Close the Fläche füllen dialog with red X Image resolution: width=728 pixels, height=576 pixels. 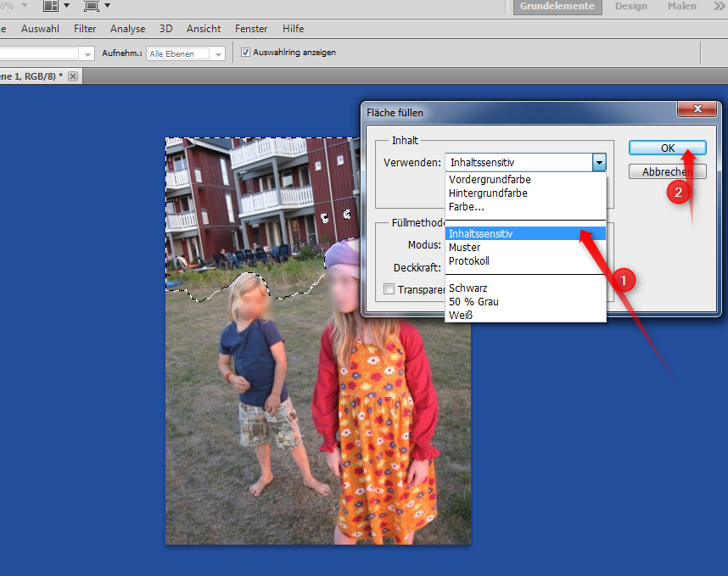click(x=697, y=109)
